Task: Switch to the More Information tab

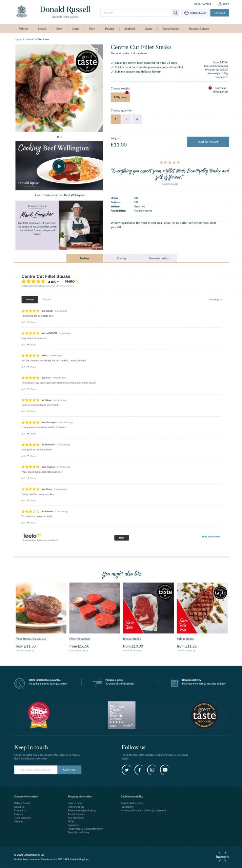Action: pyautogui.click(x=159, y=258)
